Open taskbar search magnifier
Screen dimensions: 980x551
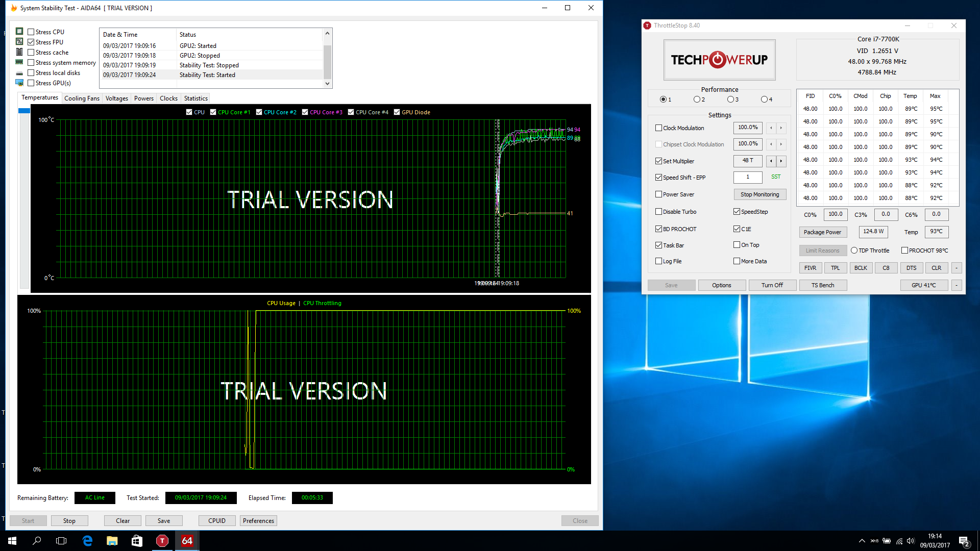37,541
